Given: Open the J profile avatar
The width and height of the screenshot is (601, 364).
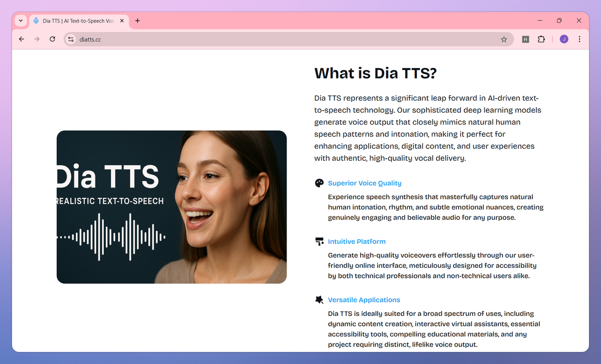Looking at the screenshot, I should point(564,39).
